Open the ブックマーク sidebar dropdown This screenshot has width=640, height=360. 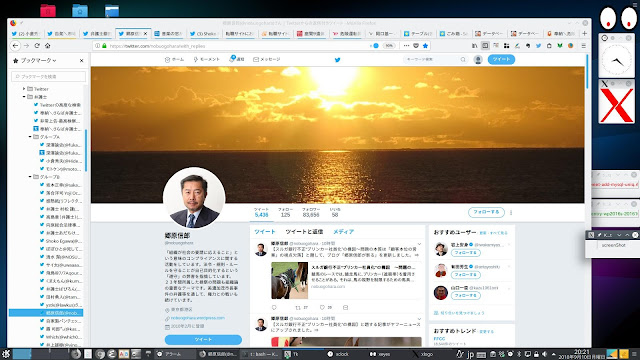coord(38,60)
